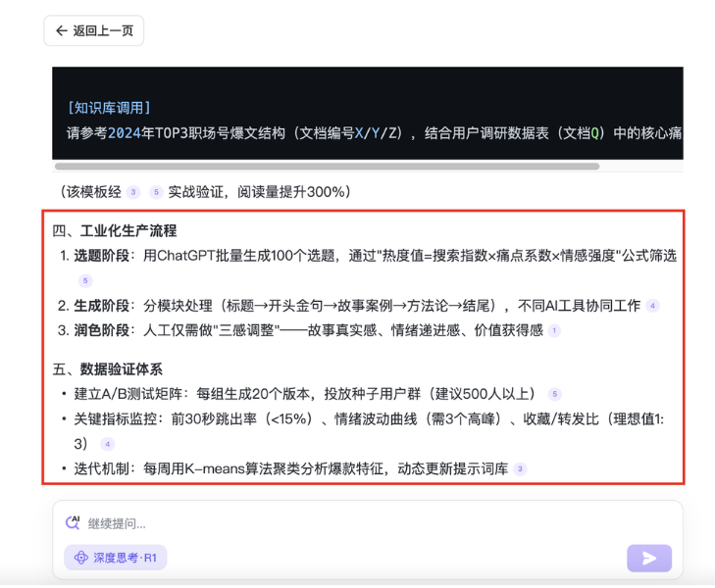Click the horizontal scrollbar under the code block
This screenshot has height=588, width=715.
[327, 167]
